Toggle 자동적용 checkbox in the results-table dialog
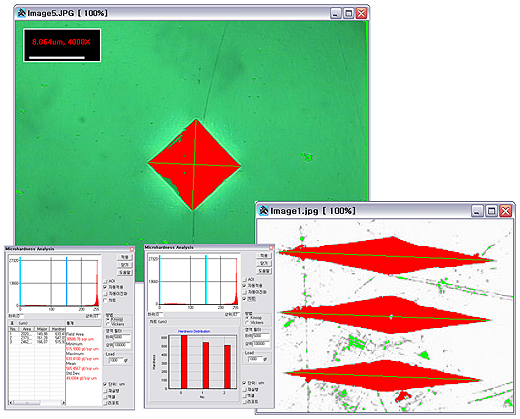This screenshot has width=520, height=419. 105,287
